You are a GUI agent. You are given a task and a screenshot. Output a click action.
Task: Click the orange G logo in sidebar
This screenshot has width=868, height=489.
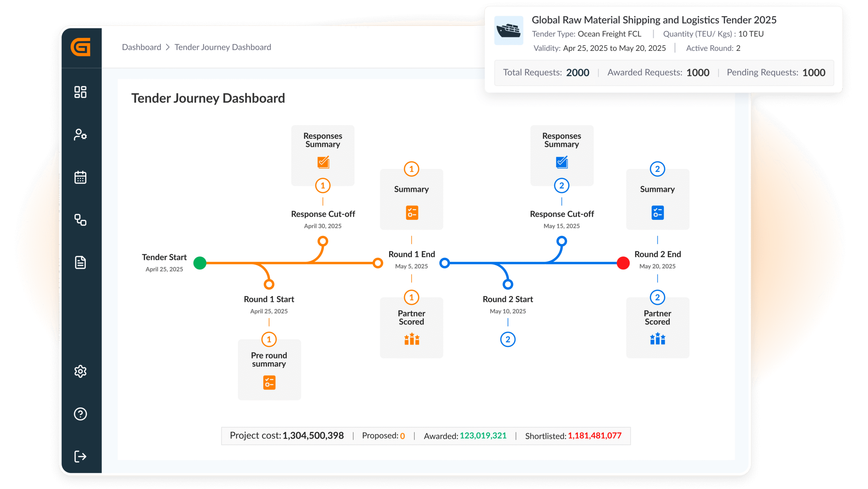tap(81, 47)
